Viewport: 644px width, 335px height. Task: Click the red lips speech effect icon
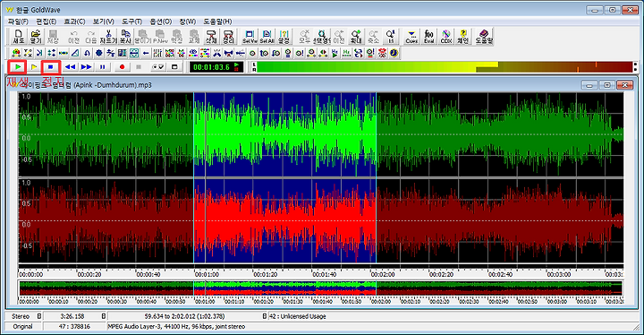383,53
